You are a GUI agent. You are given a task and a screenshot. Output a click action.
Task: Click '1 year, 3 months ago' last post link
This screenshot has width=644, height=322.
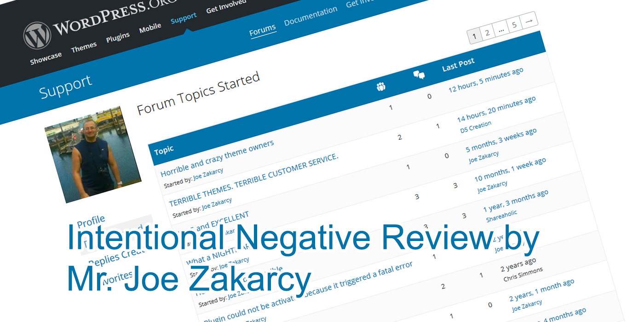[516, 201]
